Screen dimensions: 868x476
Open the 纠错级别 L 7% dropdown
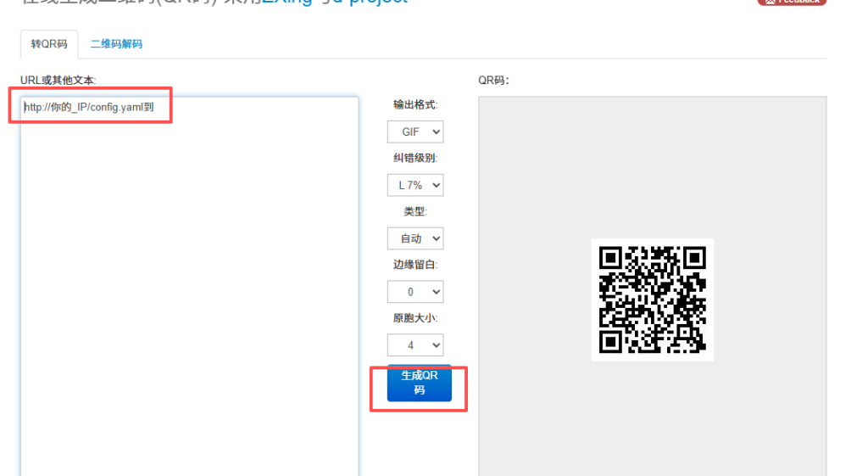415,185
